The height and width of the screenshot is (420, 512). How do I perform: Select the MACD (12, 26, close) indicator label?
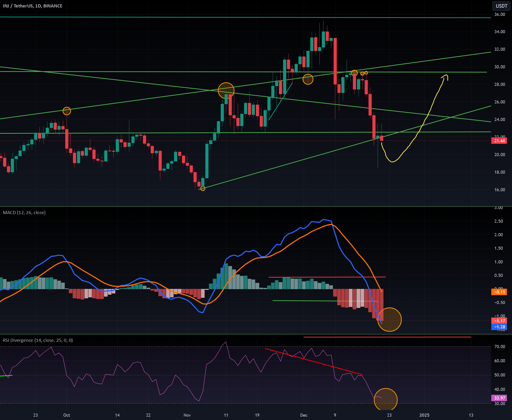coord(24,212)
